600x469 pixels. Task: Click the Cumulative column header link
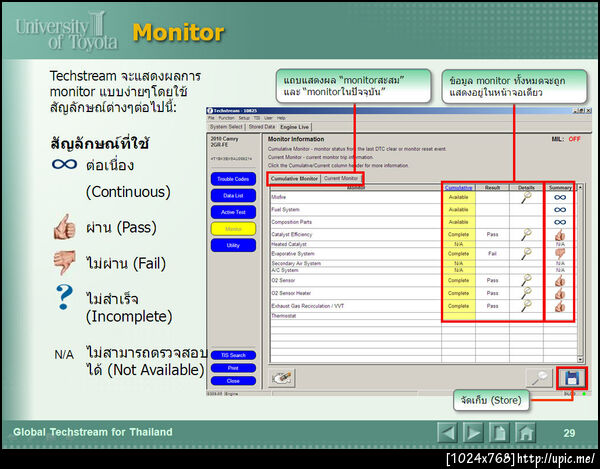[458, 187]
